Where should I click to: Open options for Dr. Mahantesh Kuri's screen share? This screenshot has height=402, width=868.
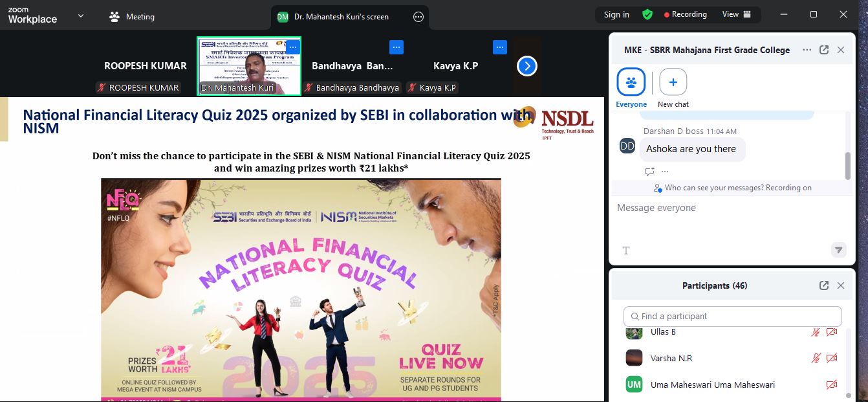418,17
